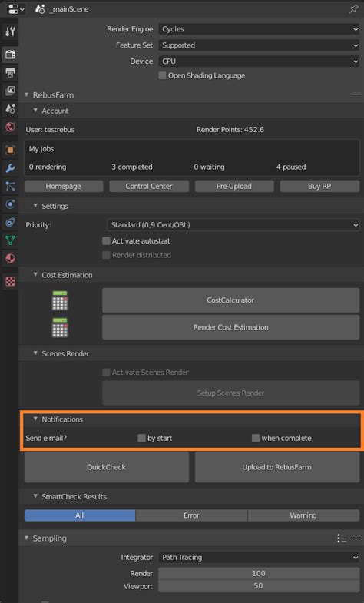This screenshot has height=603, width=364.
Task: Select the Warning tab in SmartCheck Results
Action: [x=303, y=515]
